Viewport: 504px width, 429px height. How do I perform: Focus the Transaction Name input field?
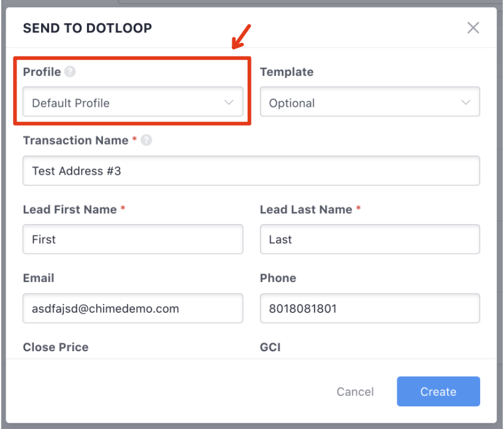point(251,170)
